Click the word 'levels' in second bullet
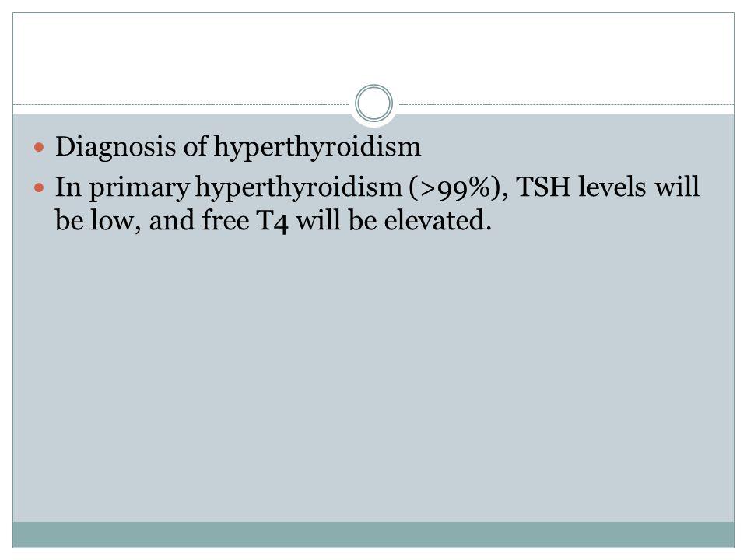The image size is (747, 560). coord(612,187)
